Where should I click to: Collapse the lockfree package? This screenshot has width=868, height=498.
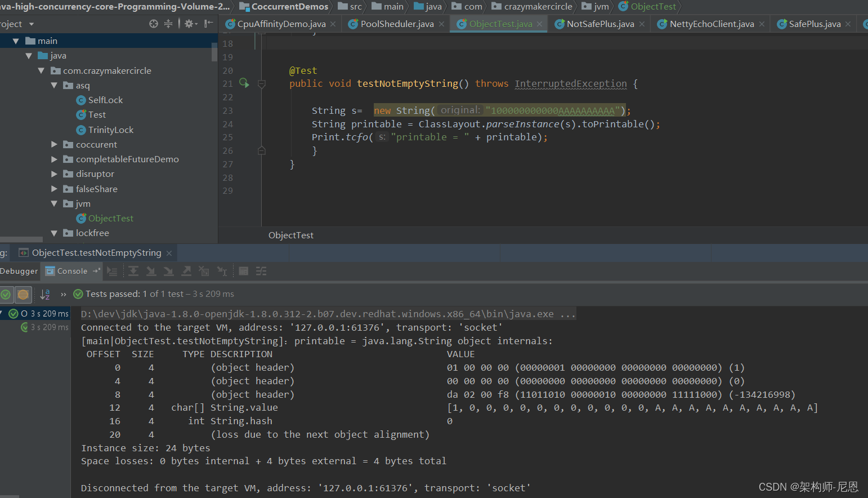pos(54,233)
